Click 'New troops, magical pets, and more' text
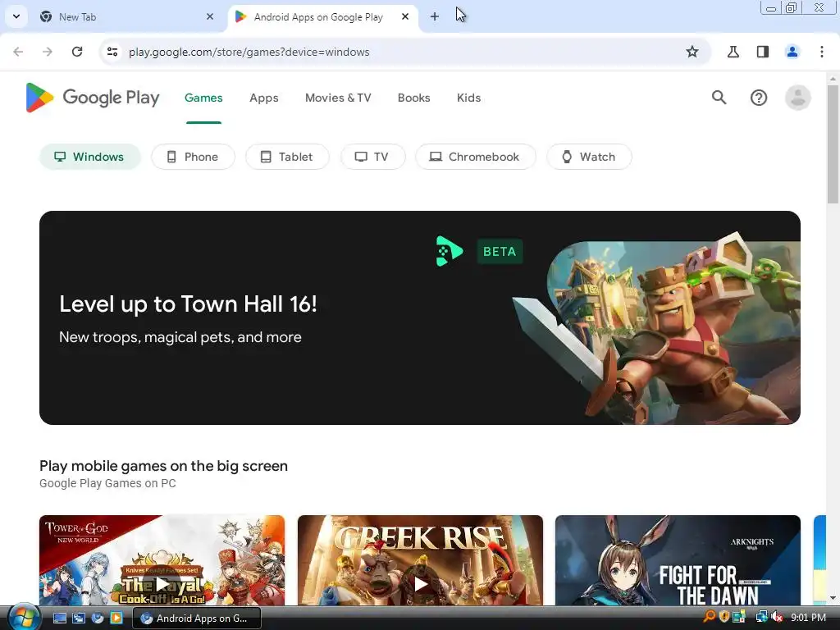Image resolution: width=840 pixels, height=630 pixels. [180, 337]
